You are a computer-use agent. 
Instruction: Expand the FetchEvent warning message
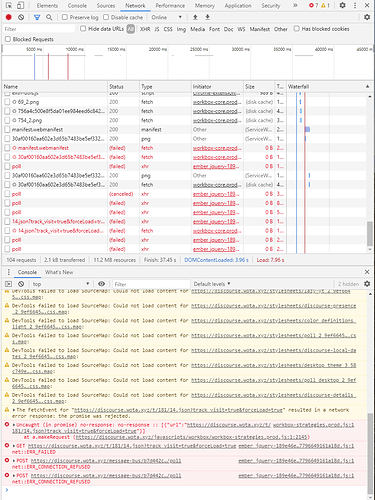[x=14, y=410]
